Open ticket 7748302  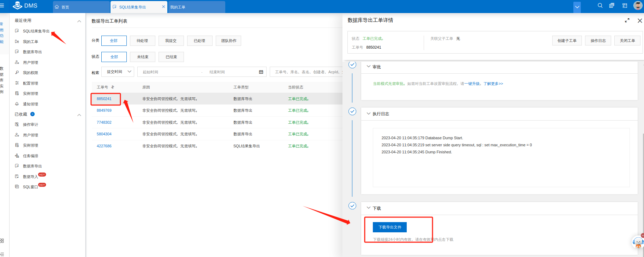click(104, 122)
